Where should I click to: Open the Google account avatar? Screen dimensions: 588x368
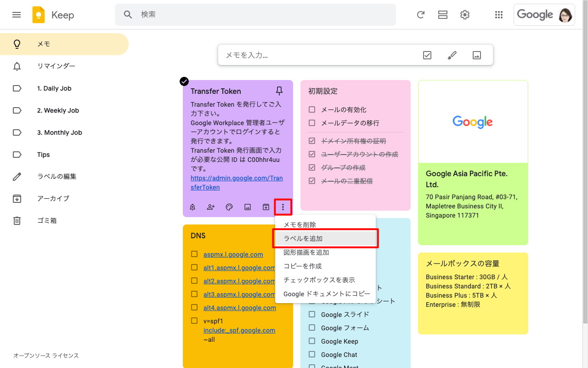[x=565, y=15]
